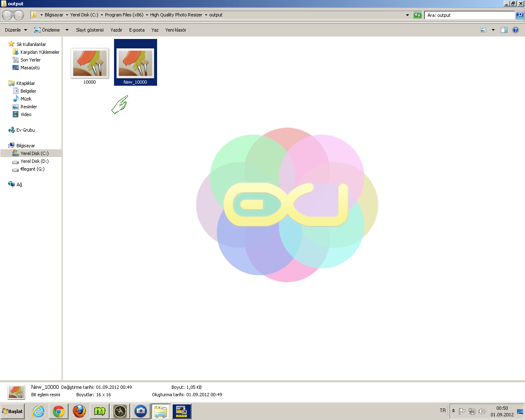Click the Explorer folder taskbar button
This screenshot has width=525, height=420.
pos(161,411)
